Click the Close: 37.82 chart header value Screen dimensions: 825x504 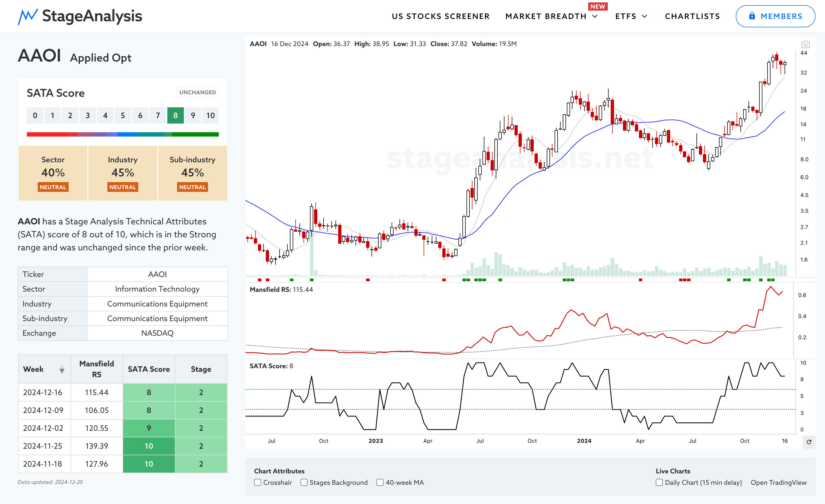[x=448, y=44]
